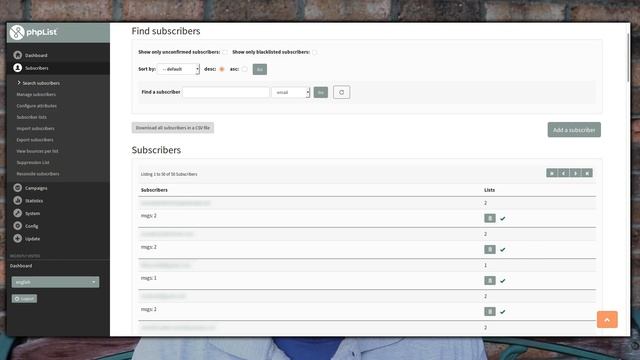Focus the Find a subscriber text field
The image size is (640, 360).
226,92
